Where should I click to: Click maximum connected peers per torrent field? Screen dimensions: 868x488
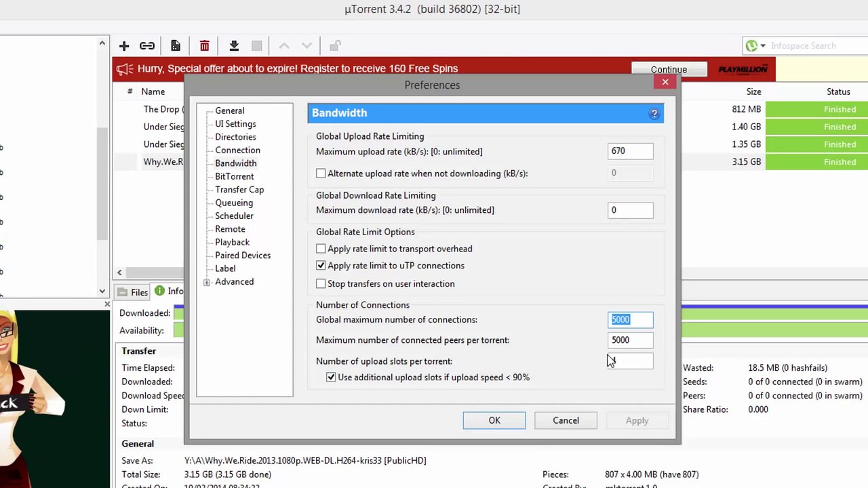pyautogui.click(x=631, y=340)
